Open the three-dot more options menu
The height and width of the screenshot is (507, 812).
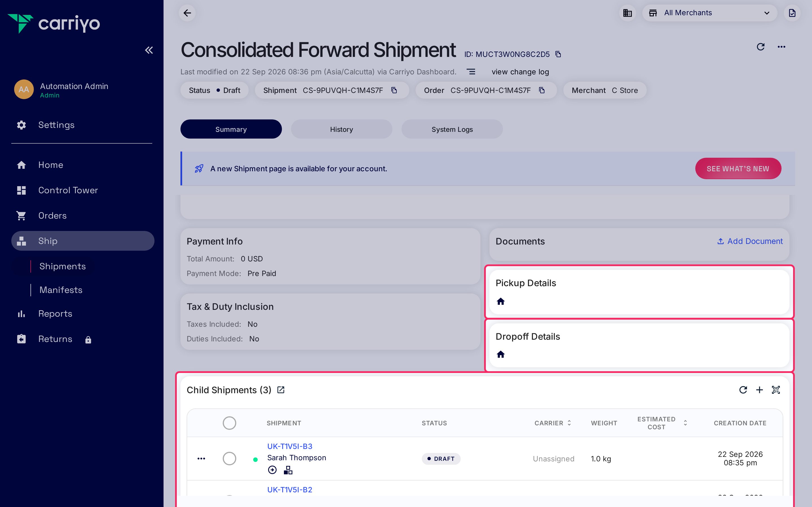coord(782,46)
